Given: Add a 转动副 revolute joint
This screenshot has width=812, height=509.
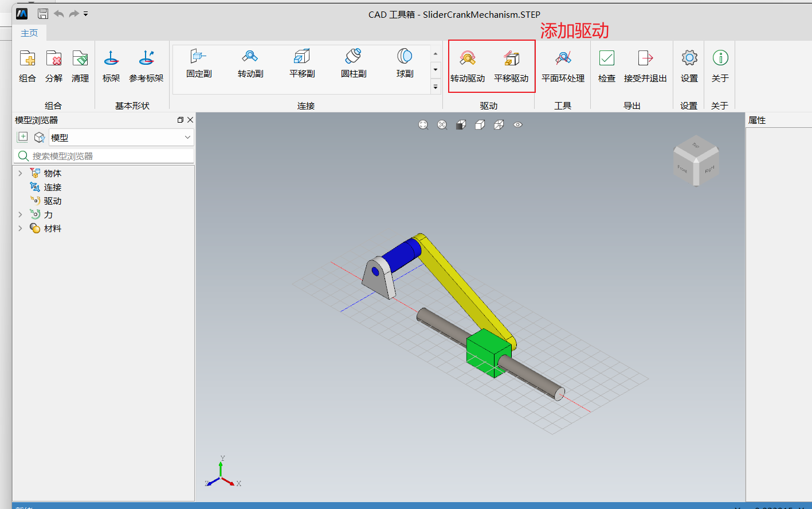Looking at the screenshot, I should coord(250,63).
